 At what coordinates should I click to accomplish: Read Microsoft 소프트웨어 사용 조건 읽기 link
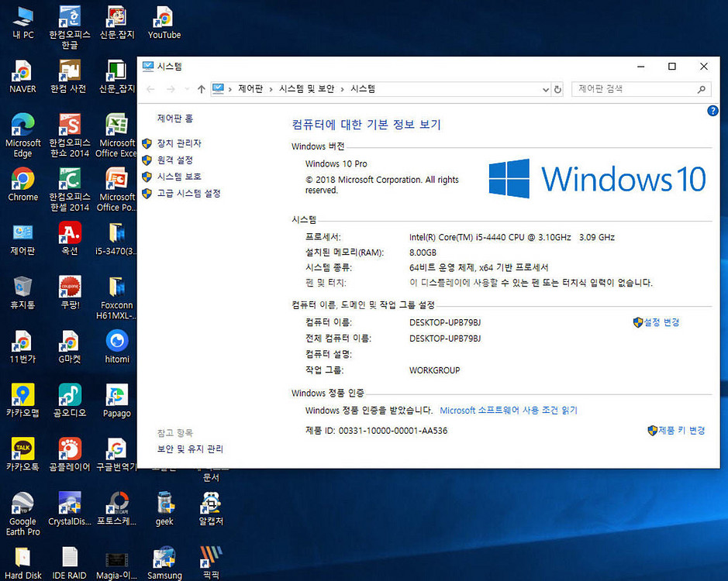(x=509, y=411)
